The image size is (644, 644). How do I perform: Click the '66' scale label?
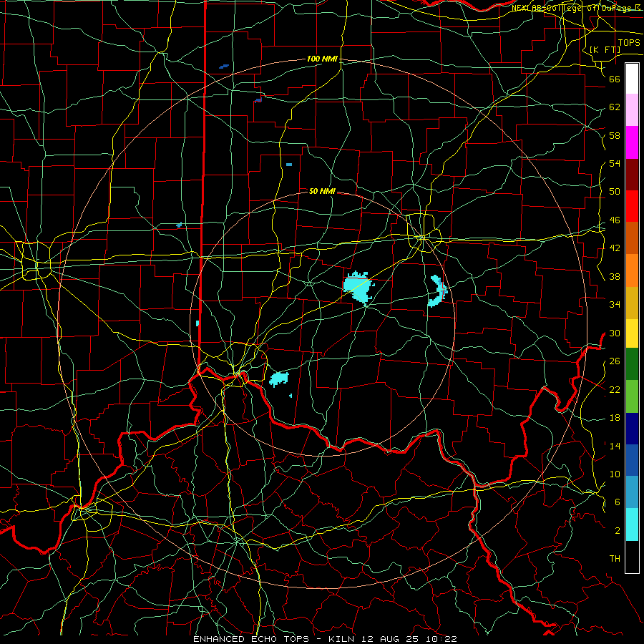(615, 79)
